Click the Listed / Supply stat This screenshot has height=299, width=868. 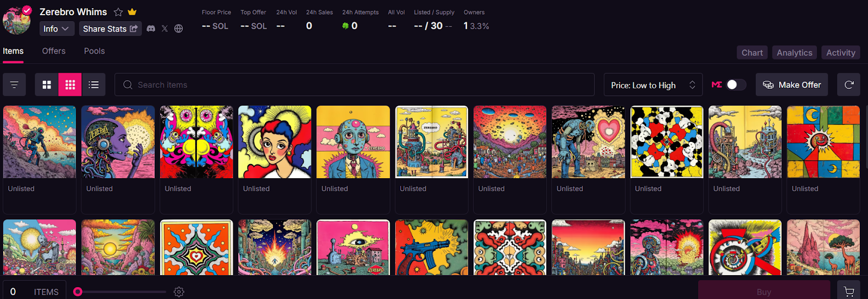point(434,19)
